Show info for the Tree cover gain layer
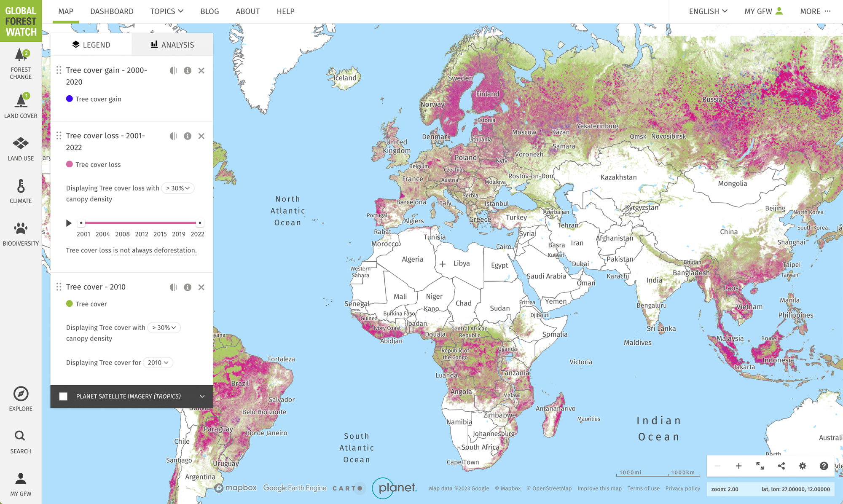 click(188, 70)
